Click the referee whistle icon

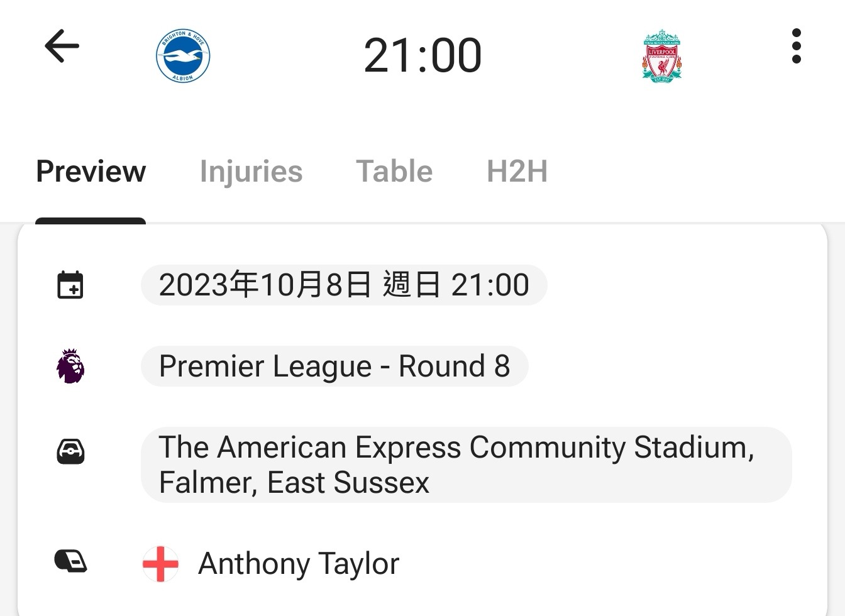click(x=70, y=561)
